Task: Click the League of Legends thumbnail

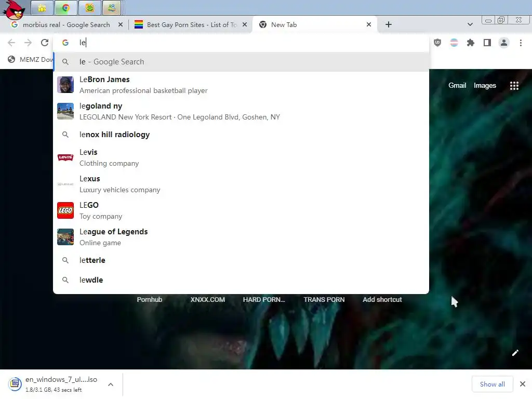Action: (65, 237)
